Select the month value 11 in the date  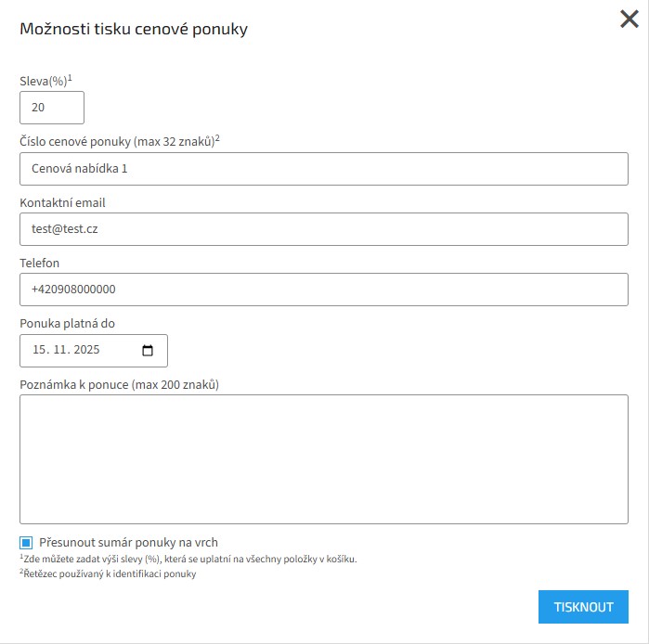tap(60, 351)
